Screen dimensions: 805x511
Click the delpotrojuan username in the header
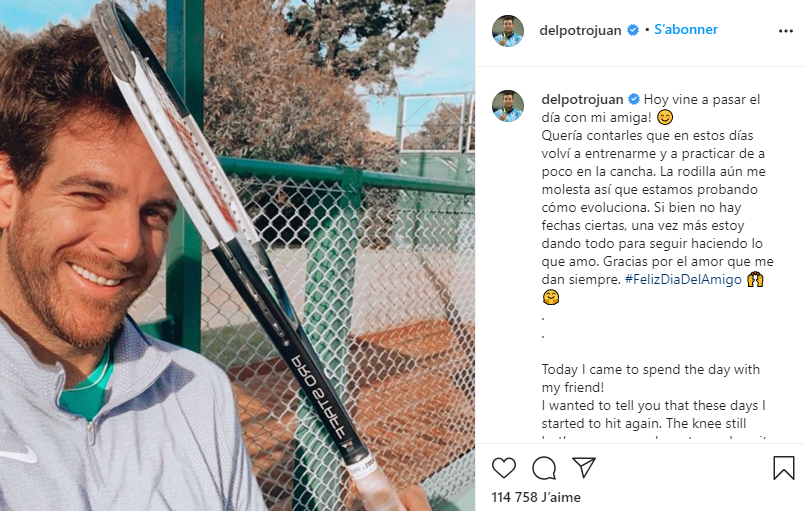[580, 30]
